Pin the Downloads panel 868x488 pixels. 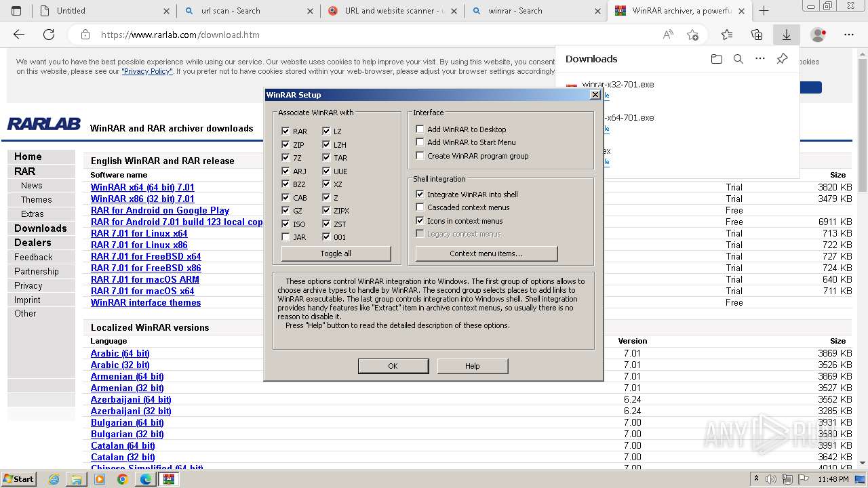(x=782, y=59)
